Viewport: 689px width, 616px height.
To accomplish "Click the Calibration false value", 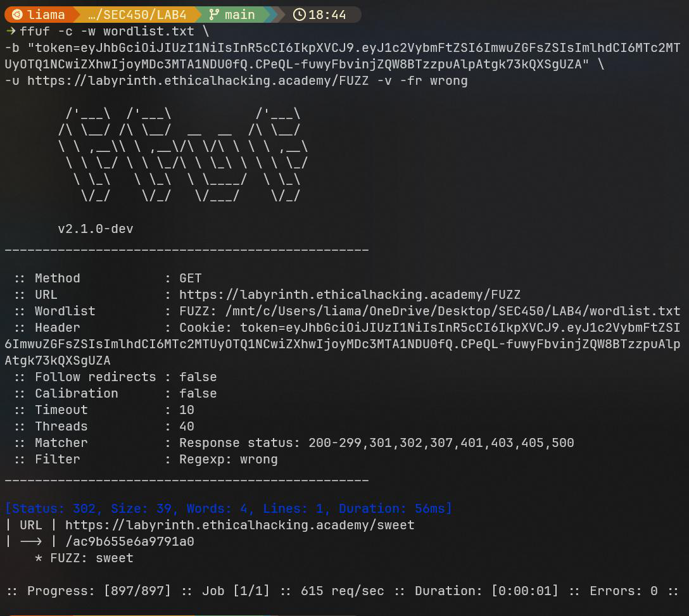I will pos(198,394).
